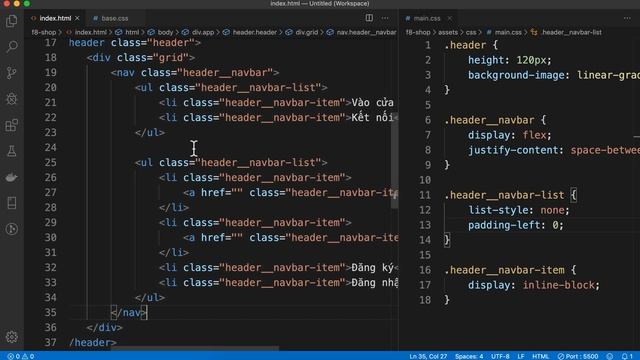Image resolution: width=640 pixels, height=360 pixels.
Task: Click '.header__navbar-item {' selector in main.css
Action: click(x=510, y=270)
